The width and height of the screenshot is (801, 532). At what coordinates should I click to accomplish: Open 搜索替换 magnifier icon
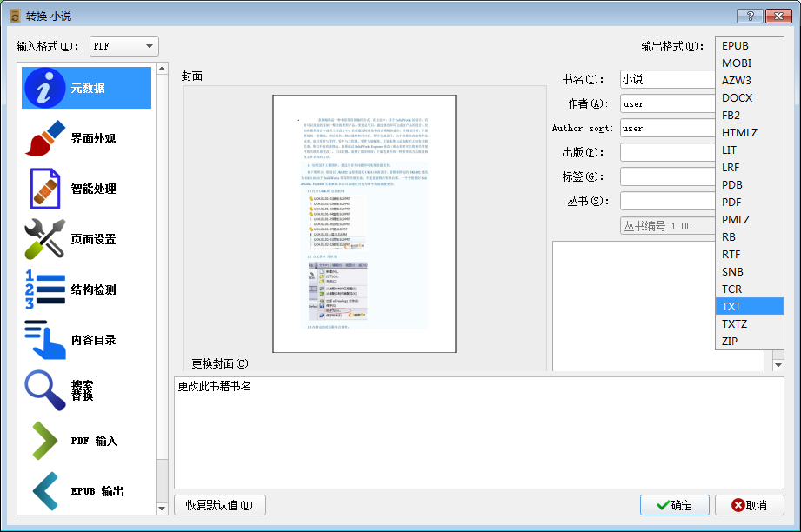[x=45, y=390]
